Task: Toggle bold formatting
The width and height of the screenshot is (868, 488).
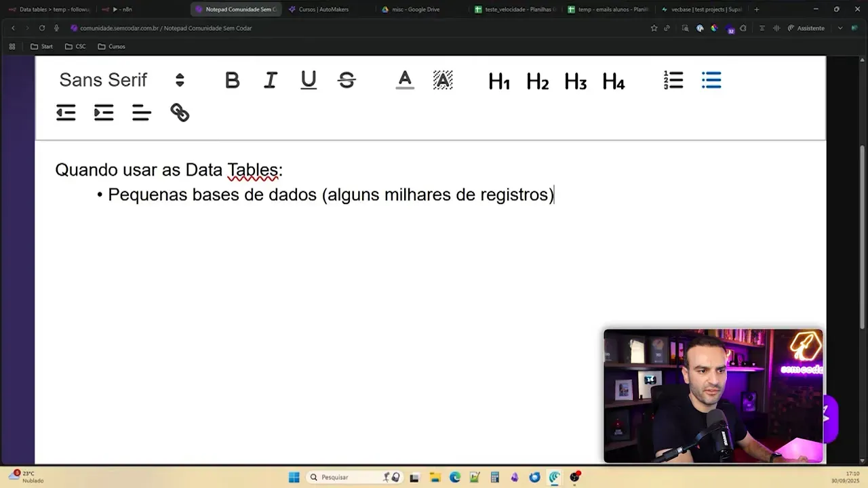Action: click(232, 79)
